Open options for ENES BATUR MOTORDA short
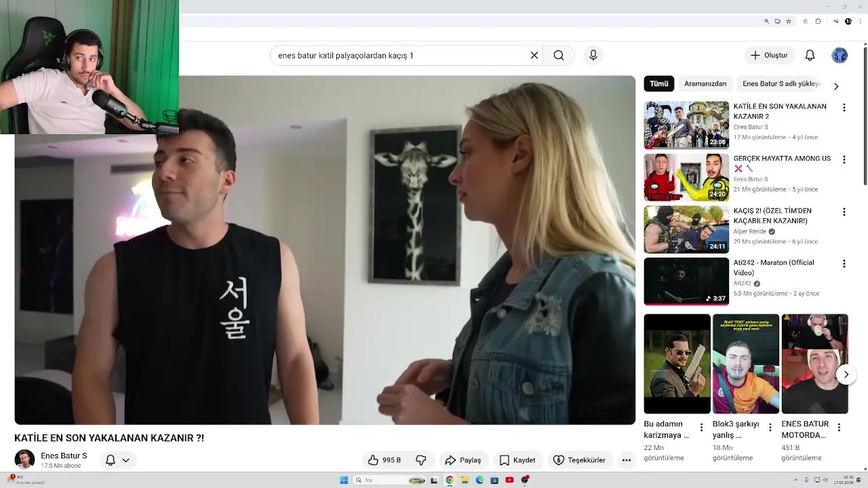Screen dimensions: 868x488 tap(839, 428)
